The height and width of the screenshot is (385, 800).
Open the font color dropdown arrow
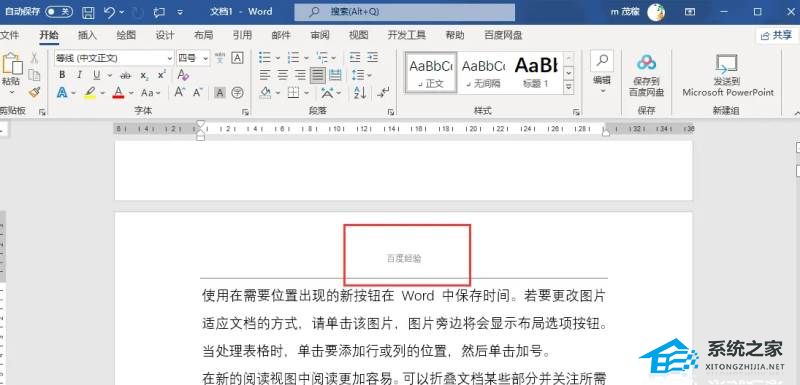pos(131,93)
